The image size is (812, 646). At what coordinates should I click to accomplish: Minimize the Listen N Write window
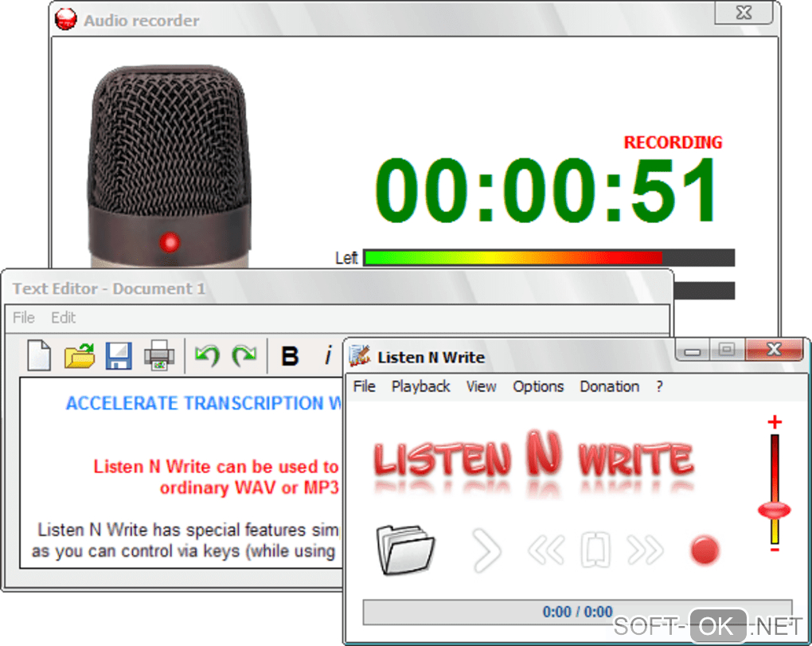tap(692, 351)
